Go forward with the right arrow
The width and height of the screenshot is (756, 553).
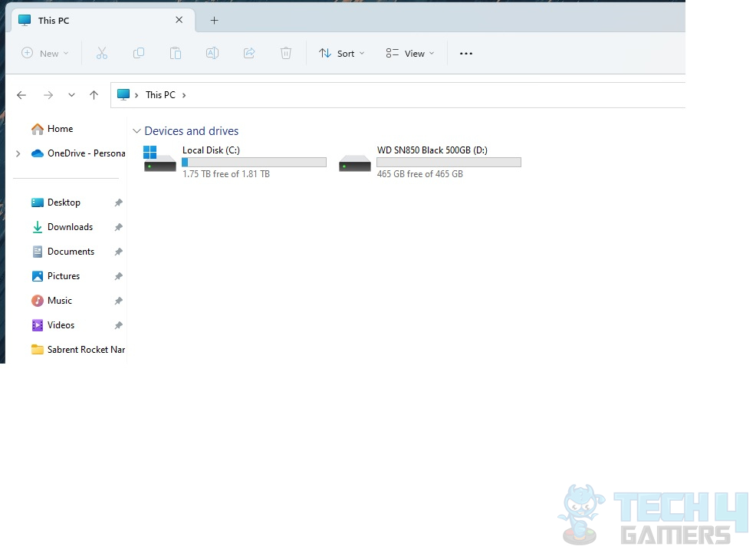[x=48, y=95]
